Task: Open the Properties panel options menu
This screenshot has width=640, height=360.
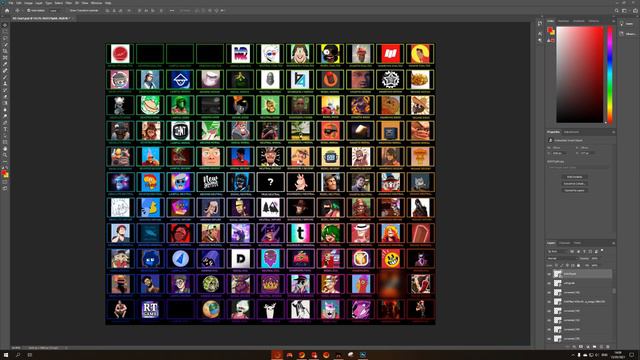Action: point(613,132)
